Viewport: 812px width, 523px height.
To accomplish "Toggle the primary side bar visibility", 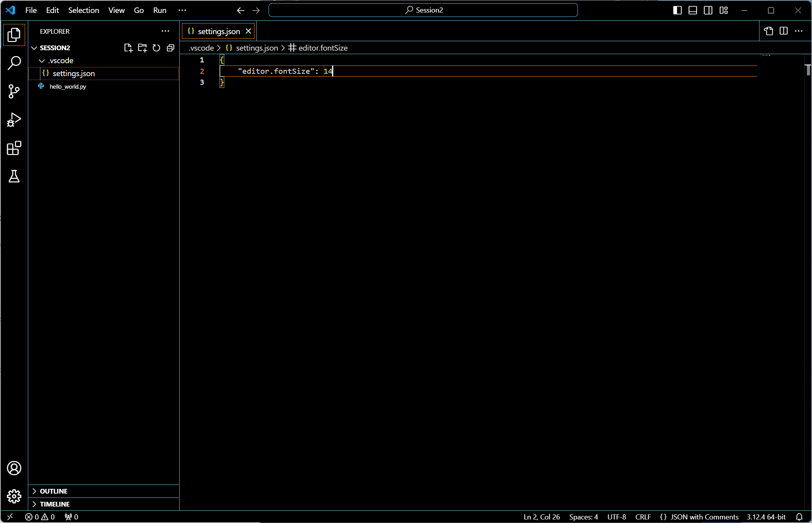I will click(x=677, y=10).
